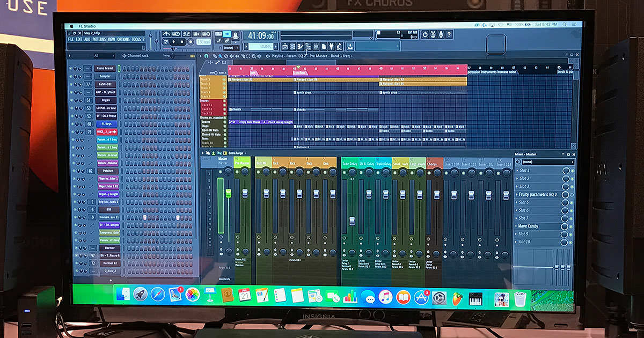The height and width of the screenshot is (338, 644).
Task: Open the FILE menu
Action: click(71, 39)
